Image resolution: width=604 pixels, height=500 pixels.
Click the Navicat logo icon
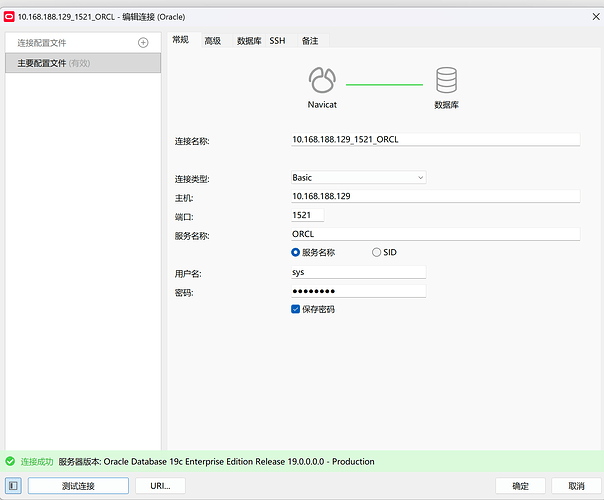click(322, 80)
